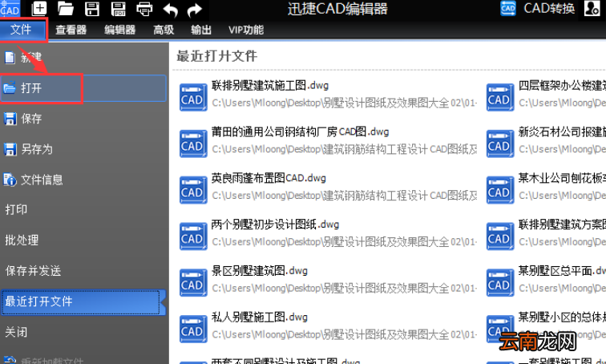Click the CAD转换 conversion icon
Viewport: 606px width, 364px height.
(x=508, y=8)
